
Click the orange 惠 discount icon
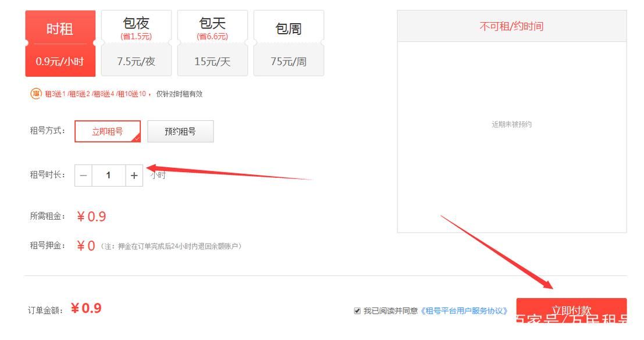pos(35,94)
